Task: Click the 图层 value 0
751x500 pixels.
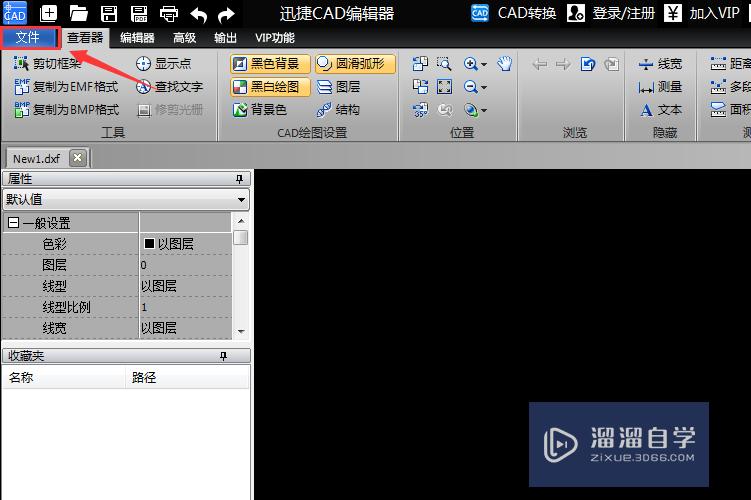Action: (186, 265)
